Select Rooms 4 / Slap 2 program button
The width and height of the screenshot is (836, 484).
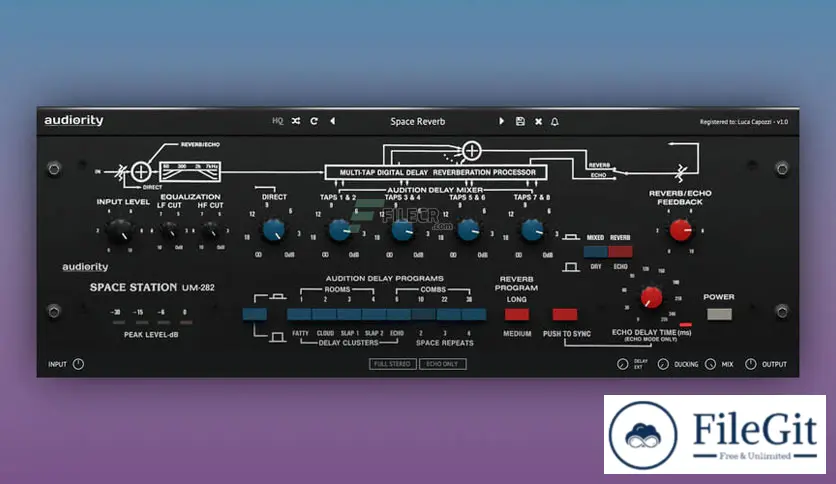coord(374,314)
